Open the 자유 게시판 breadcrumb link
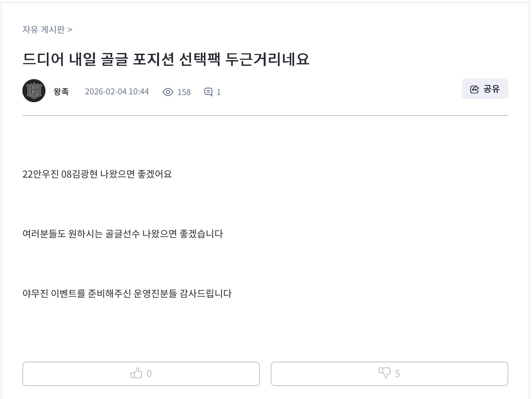This screenshot has height=399, width=532. (x=43, y=30)
